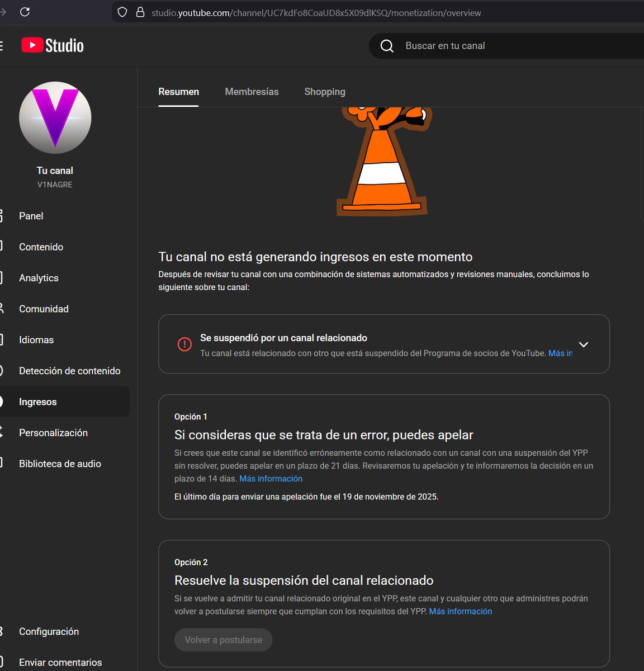Click the 'Opción 1' label
This screenshot has height=671, width=644.
191,417
